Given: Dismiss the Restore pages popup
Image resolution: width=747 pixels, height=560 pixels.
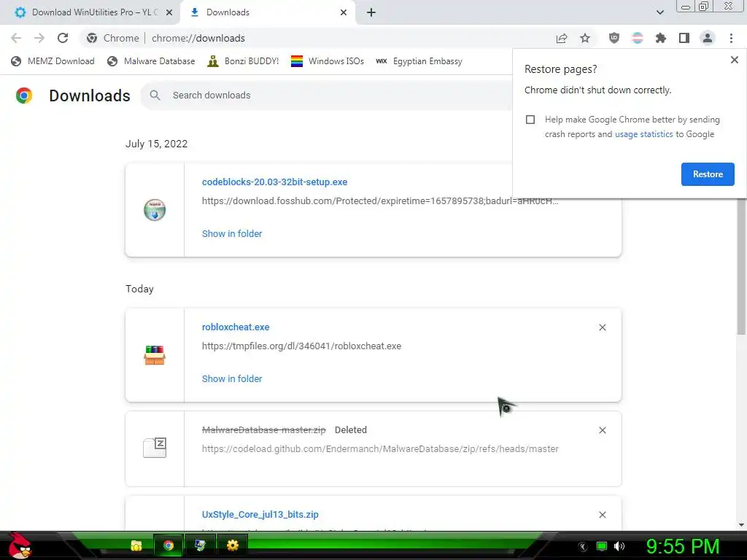Looking at the screenshot, I should click(x=734, y=60).
